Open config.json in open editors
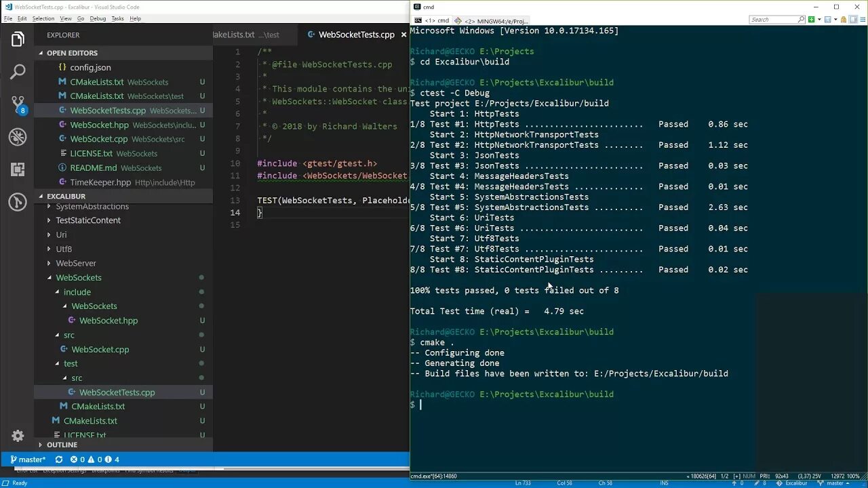 [x=123, y=67]
